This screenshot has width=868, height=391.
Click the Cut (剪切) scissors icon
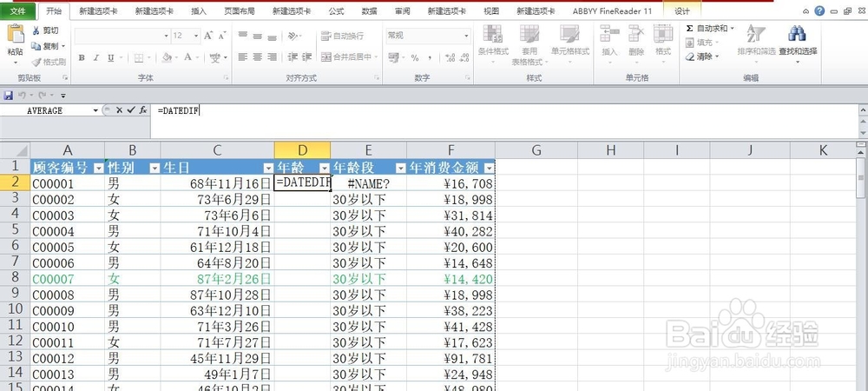pos(36,30)
